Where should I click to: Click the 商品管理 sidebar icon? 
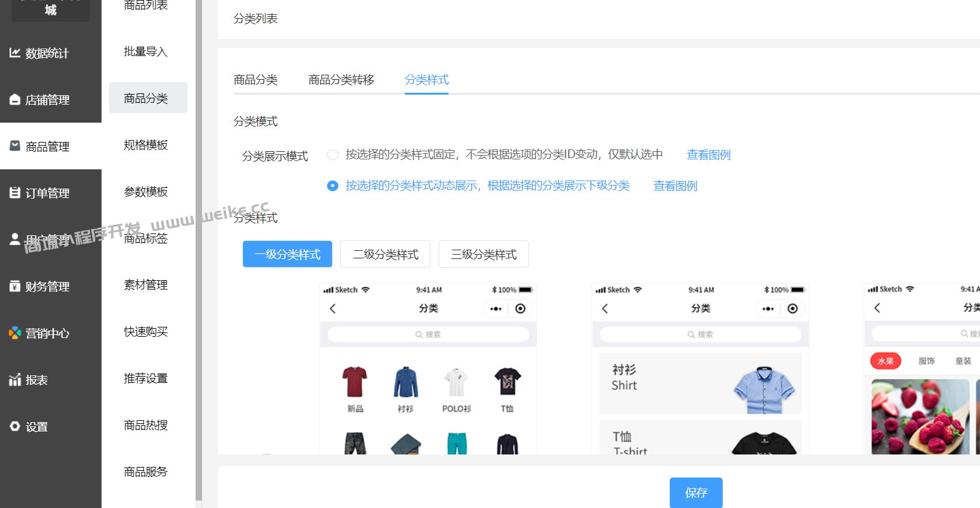point(15,146)
